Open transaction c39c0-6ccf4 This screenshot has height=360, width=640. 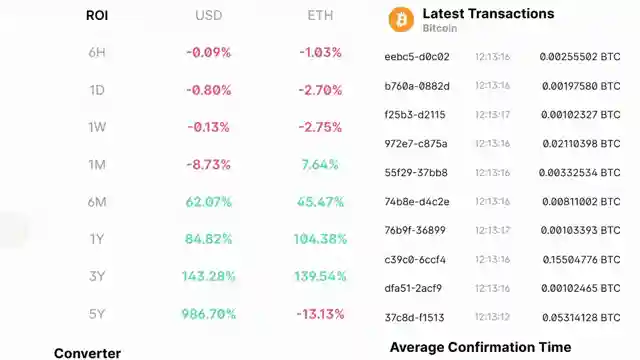pyautogui.click(x=415, y=260)
